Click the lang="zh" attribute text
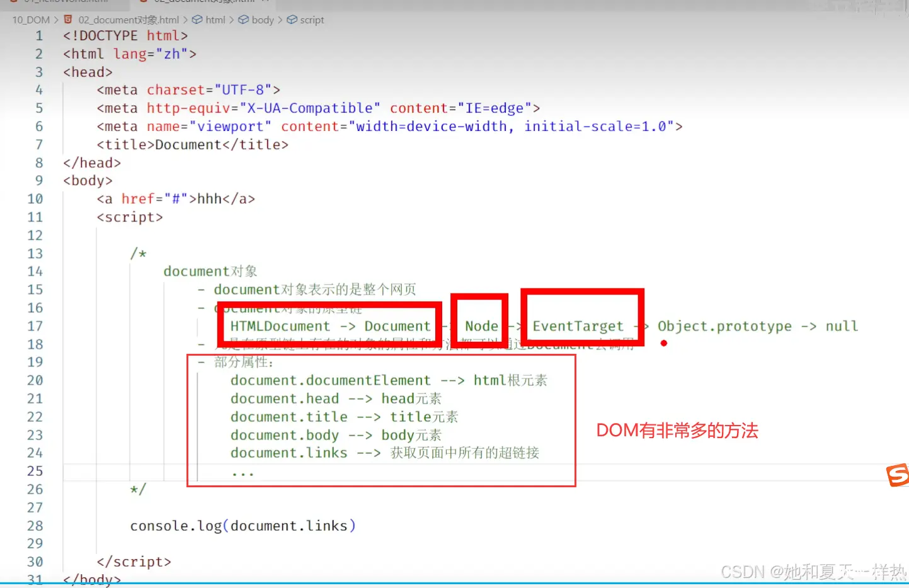 151,54
